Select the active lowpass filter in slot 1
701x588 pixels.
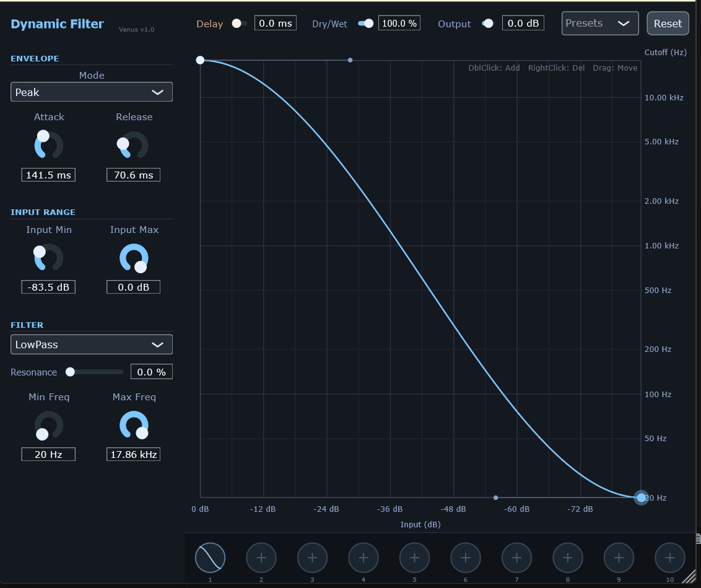210,558
